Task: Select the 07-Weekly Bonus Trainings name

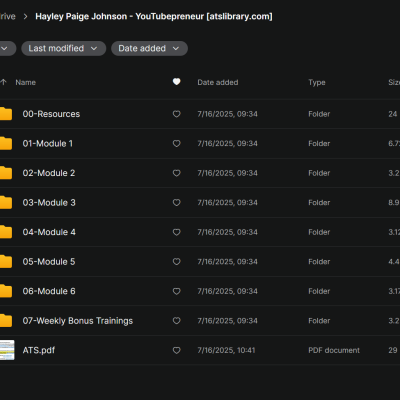Action: tap(78, 321)
